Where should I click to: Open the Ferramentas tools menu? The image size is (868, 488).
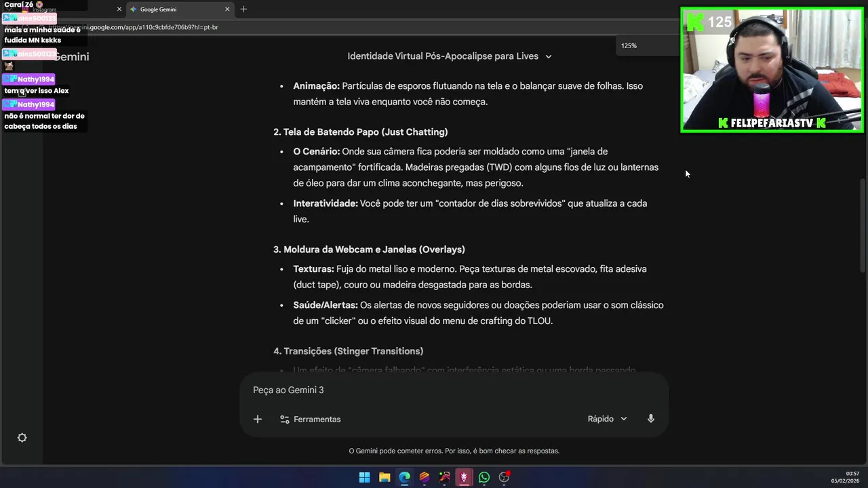[311, 419]
